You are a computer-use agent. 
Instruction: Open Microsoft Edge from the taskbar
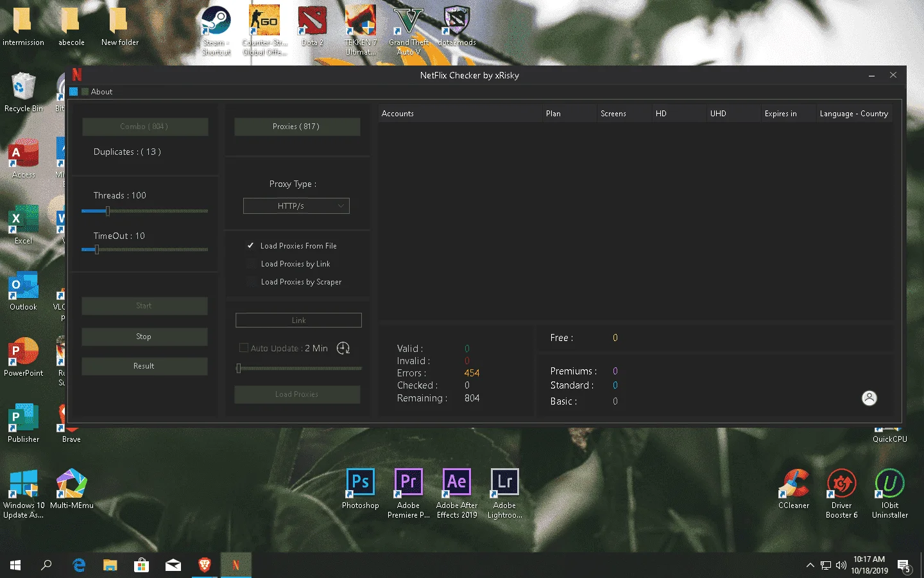pos(79,565)
